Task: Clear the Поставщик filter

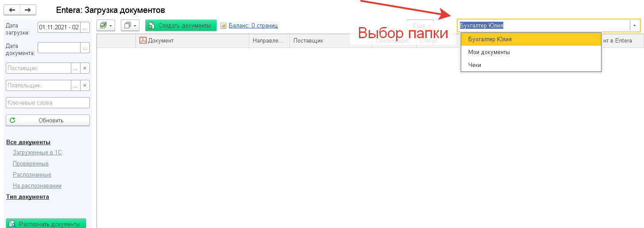Action: click(85, 68)
